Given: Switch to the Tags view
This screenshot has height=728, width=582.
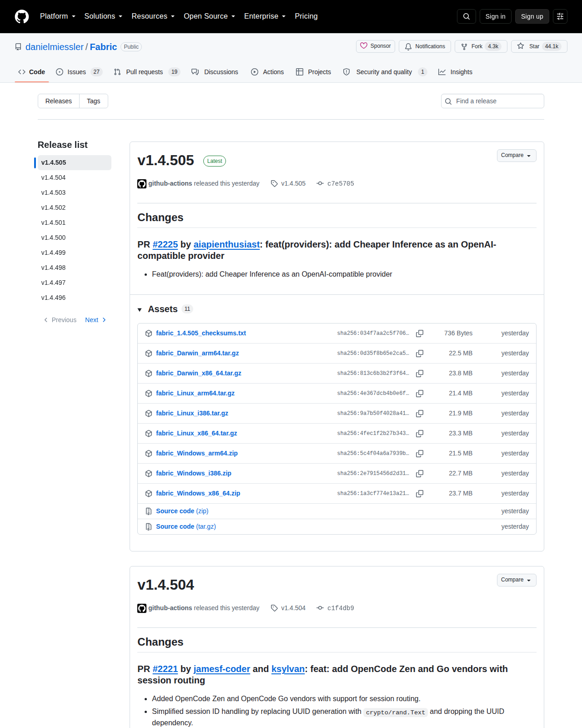Looking at the screenshot, I should (94, 101).
